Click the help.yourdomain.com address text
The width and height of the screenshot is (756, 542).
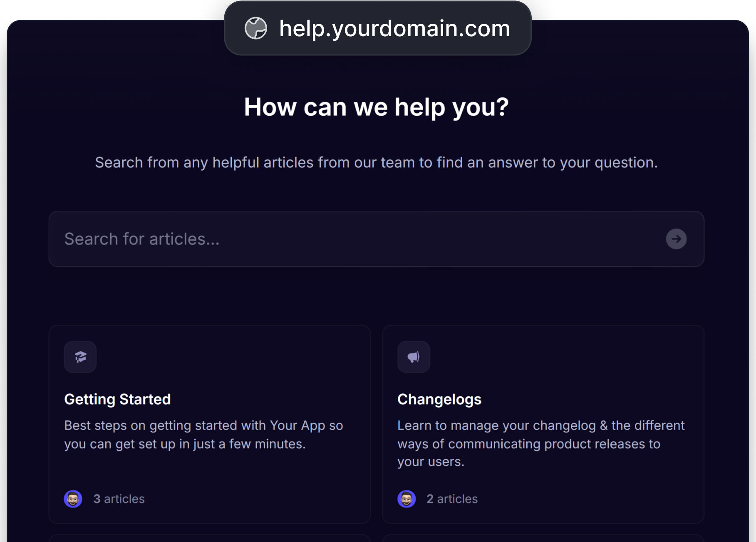(x=394, y=28)
